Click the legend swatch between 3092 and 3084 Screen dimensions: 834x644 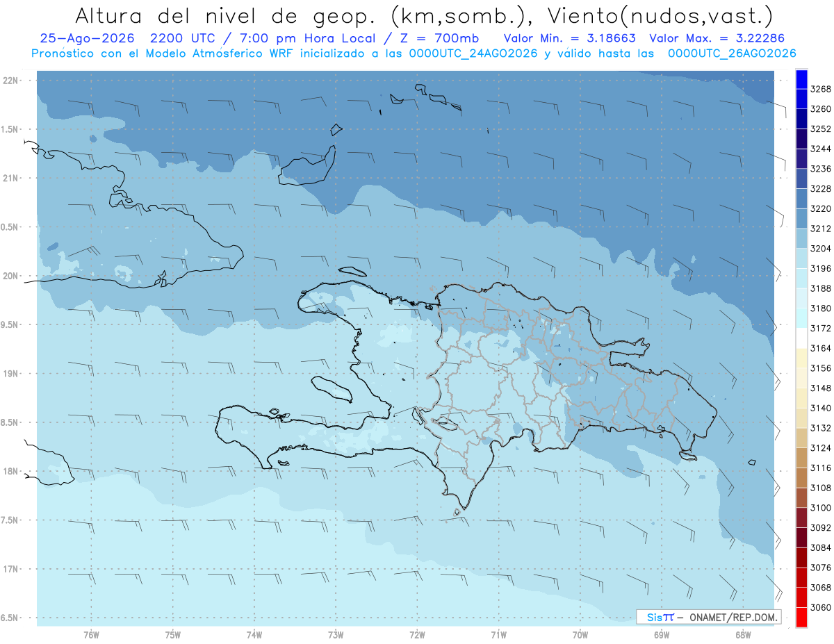[x=801, y=538]
